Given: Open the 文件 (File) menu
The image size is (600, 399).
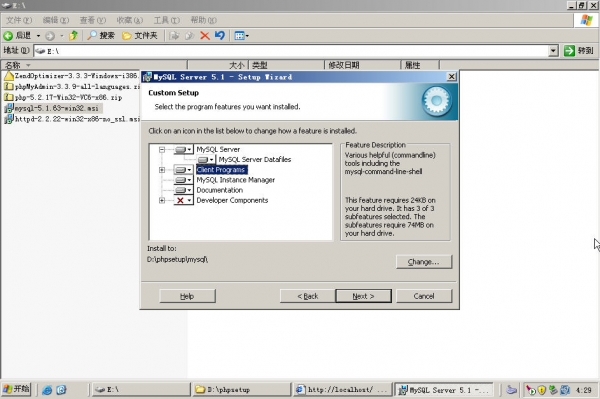Looking at the screenshot, I should [x=19, y=20].
